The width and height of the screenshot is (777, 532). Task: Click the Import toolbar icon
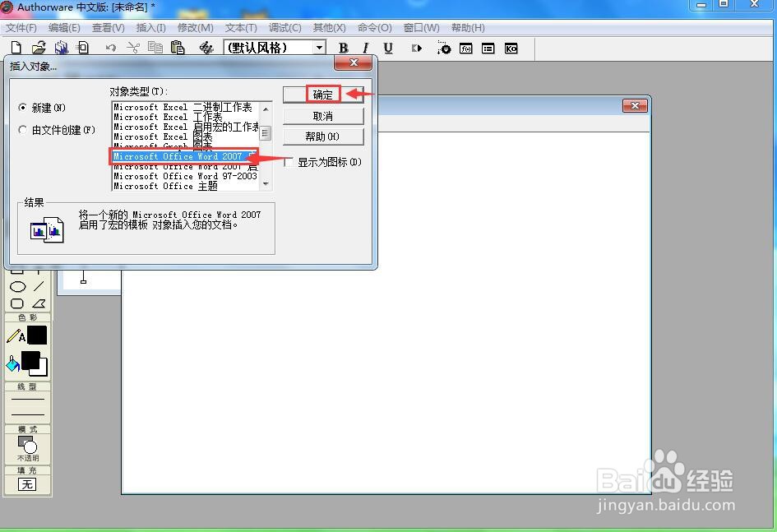tap(83, 48)
